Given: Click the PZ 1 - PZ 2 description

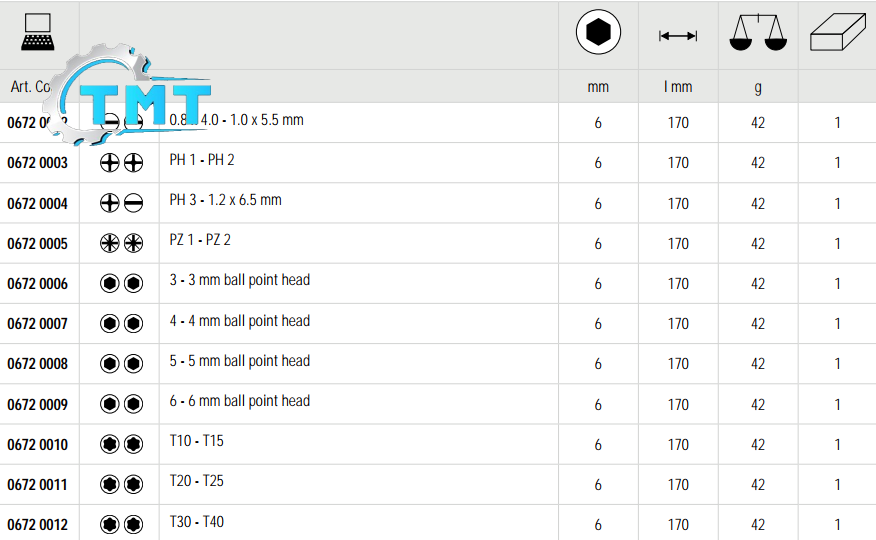Looking at the screenshot, I should tap(200, 240).
